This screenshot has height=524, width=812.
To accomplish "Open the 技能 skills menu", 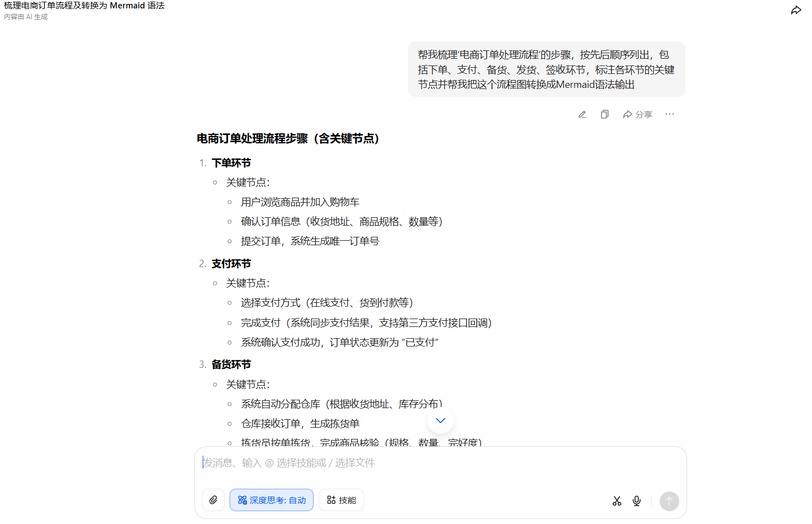I will (x=341, y=500).
